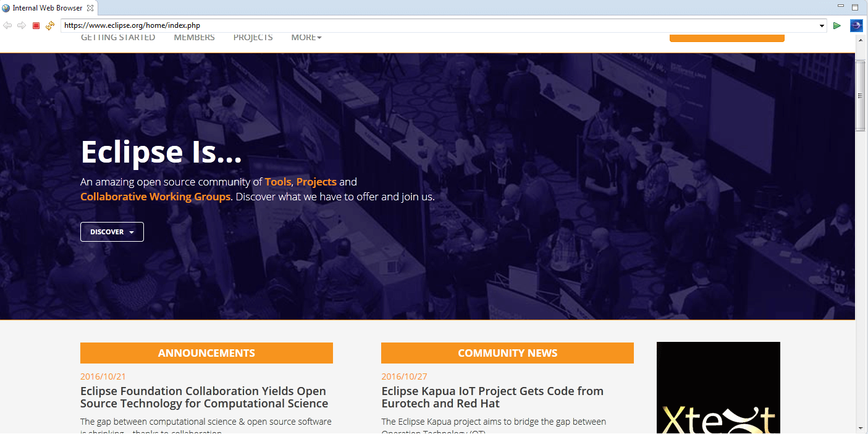Click the browser Back arrow icon

pos(7,25)
